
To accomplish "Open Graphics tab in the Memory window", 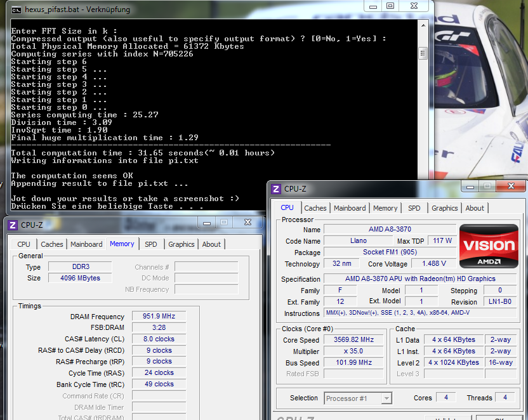I will click(181, 244).
